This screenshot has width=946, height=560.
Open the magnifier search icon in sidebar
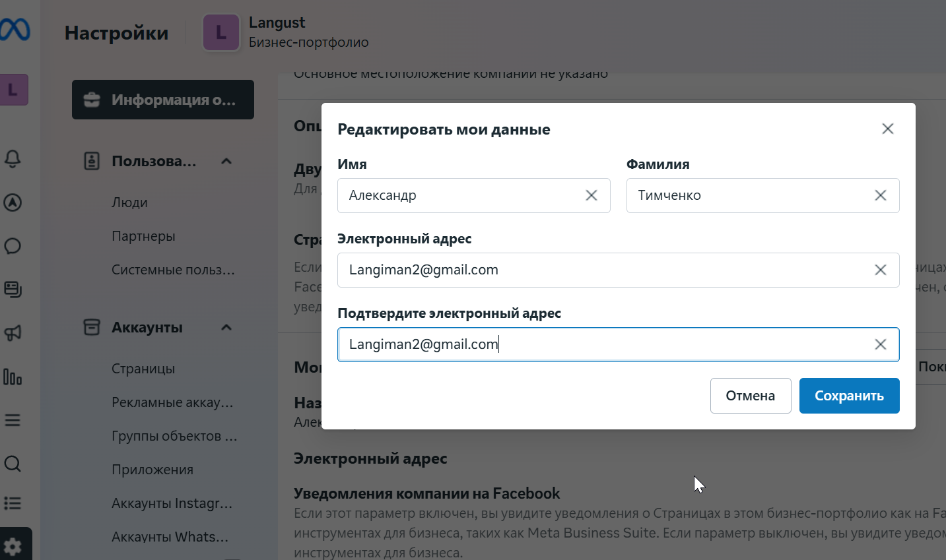[x=13, y=464]
